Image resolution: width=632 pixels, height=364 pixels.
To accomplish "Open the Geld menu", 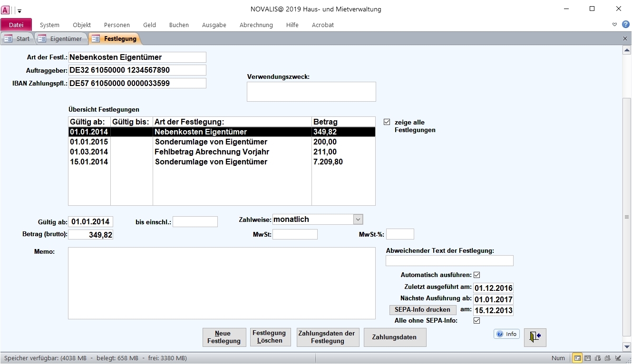I will (149, 25).
